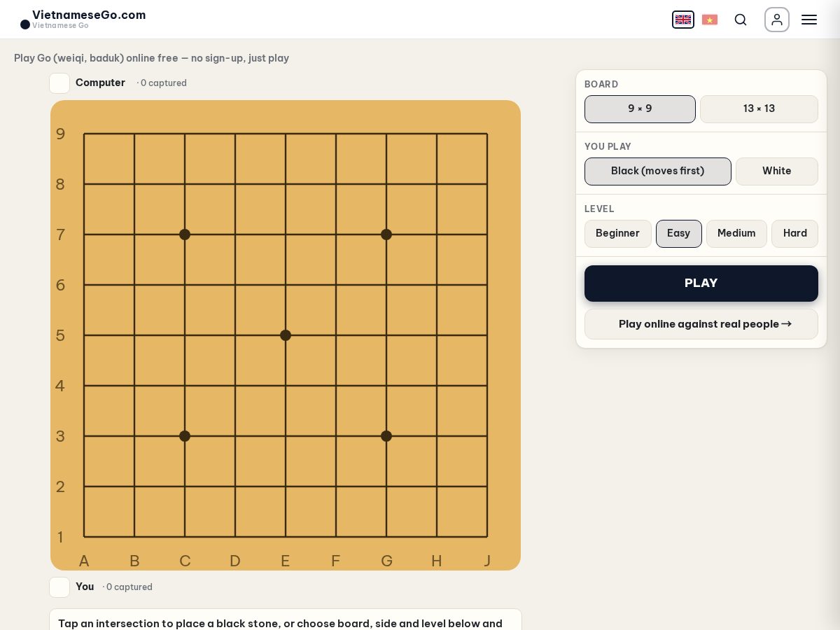Set level to Hard

point(795,234)
